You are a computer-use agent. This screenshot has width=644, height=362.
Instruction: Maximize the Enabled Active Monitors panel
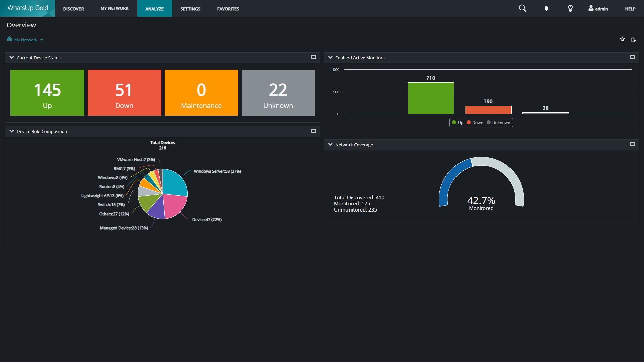pos(632,57)
